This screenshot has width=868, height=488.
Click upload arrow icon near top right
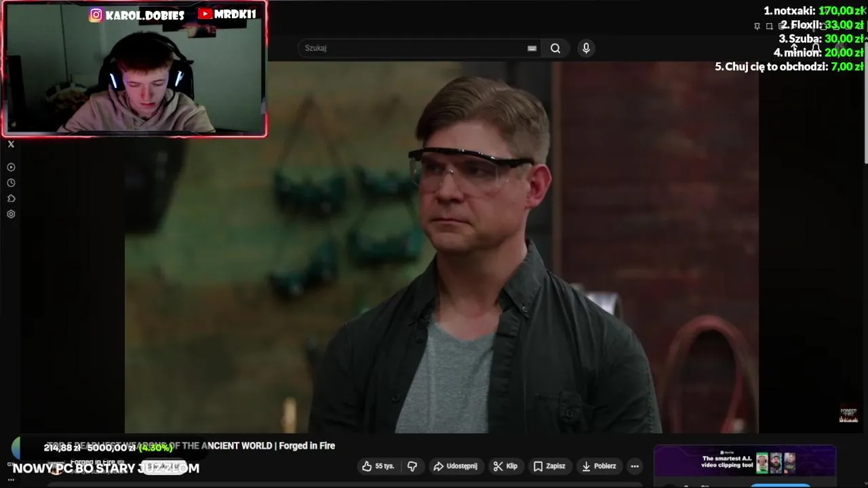click(x=794, y=48)
